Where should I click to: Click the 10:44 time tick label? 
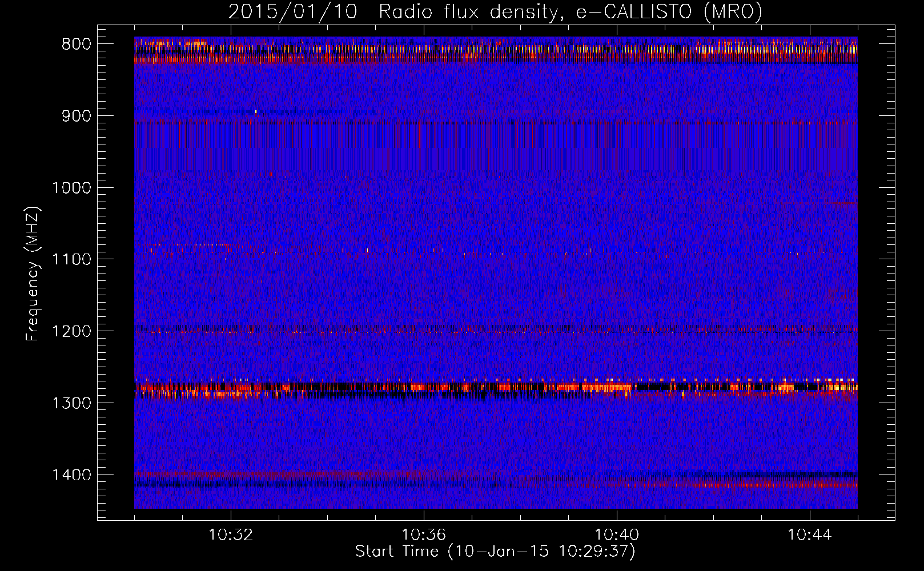(810, 535)
